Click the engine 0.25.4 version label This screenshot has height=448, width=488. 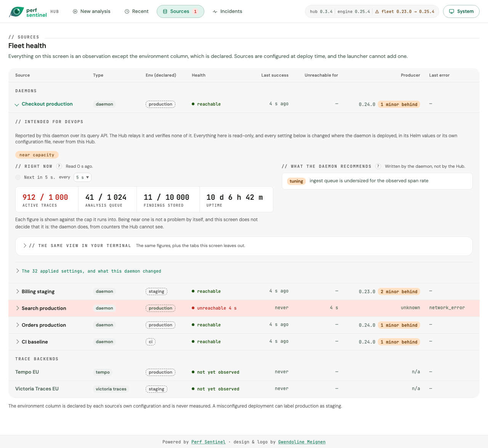(x=354, y=11)
